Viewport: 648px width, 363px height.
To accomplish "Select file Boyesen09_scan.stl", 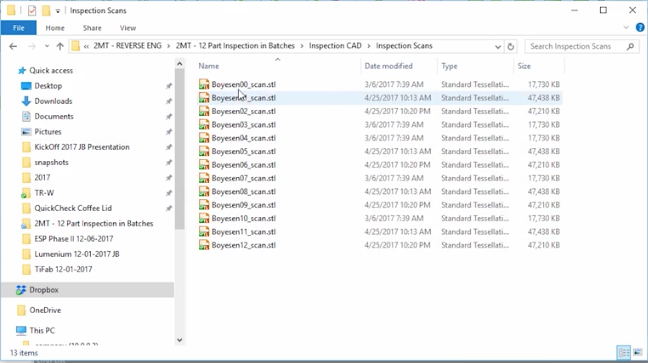I will pyautogui.click(x=243, y=205).
